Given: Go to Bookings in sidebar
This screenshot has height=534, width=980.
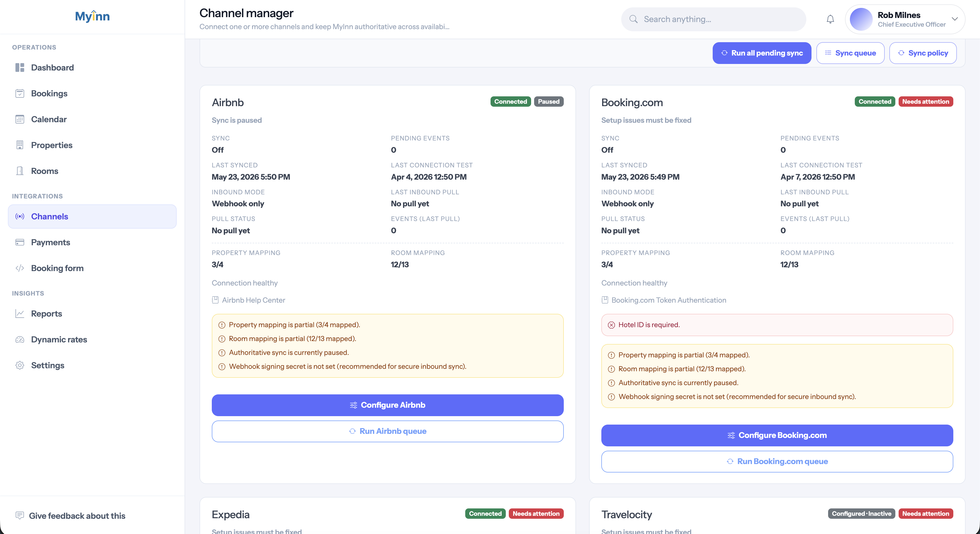Looking at the screenshot, I should (92, 94).
